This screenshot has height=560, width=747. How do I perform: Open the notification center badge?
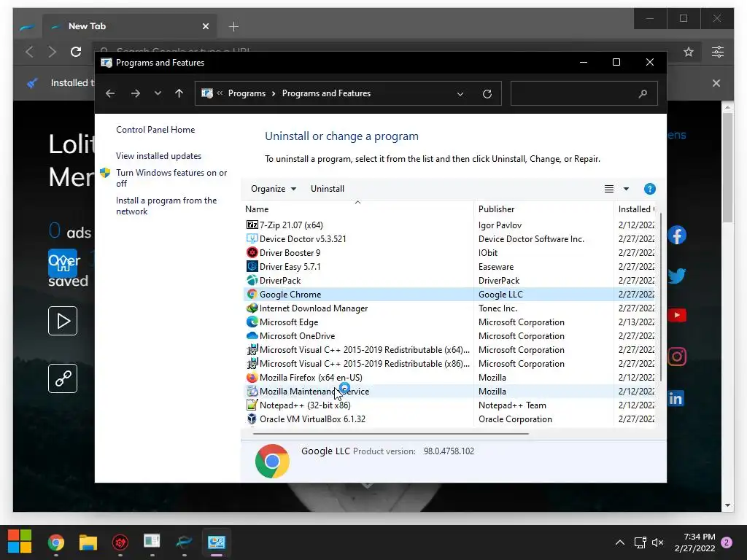click(727, 542)
